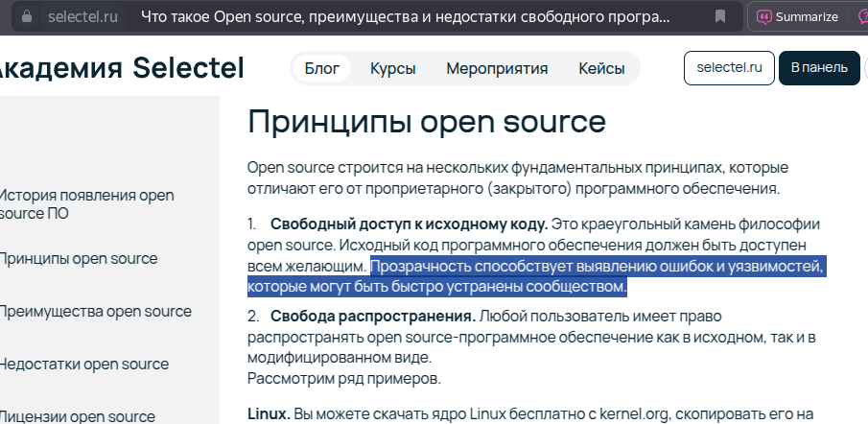The height and width of the screenshot is (424, 868).
Task: Select Принципы open source in sidebar contents
Action: 79,258
